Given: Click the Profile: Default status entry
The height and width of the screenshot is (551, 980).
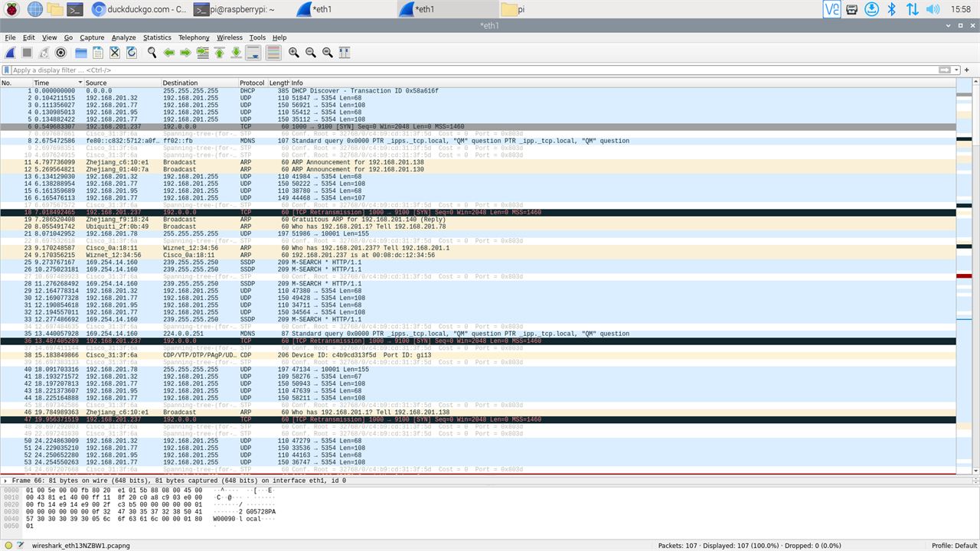Looking at the screenshot, I should tap(954, 546).
